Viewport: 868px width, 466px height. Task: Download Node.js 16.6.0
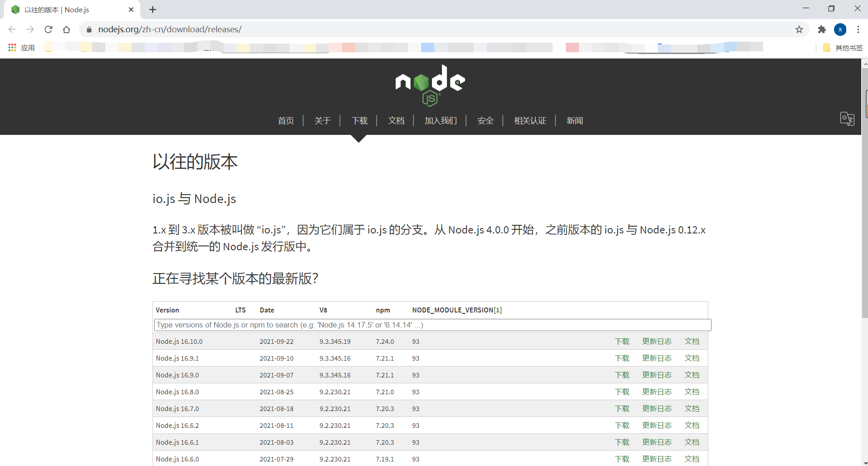pos(622,459)
